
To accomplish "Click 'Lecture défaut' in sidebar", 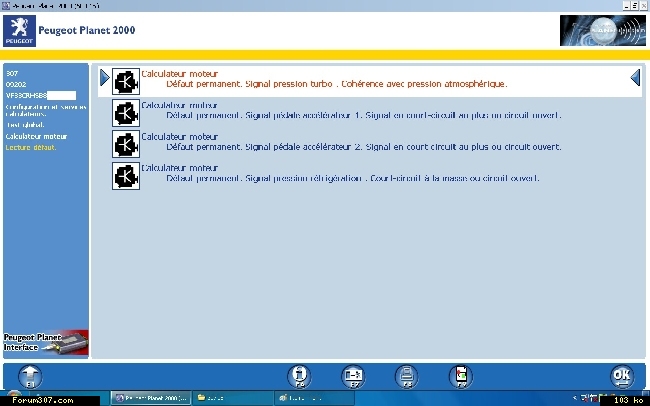I will point(31,148).
